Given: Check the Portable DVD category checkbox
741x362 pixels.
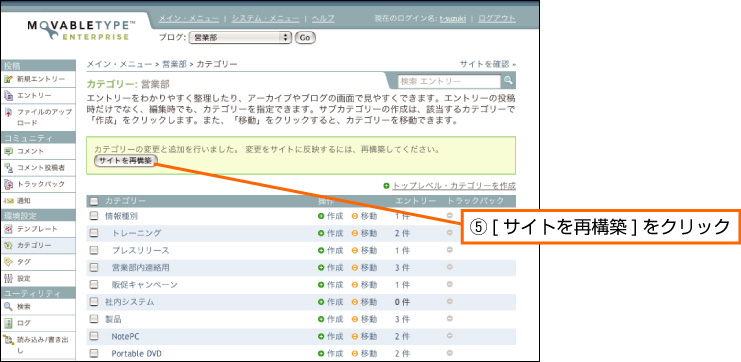Looking at the screenshot, I should pyautogui.click(x=94, y=353).
